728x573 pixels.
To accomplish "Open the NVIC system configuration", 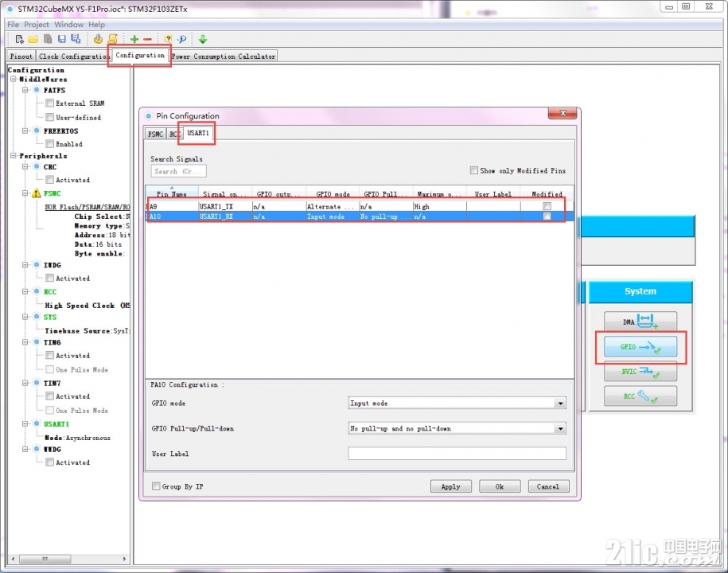I will click(x=640, y=372).
